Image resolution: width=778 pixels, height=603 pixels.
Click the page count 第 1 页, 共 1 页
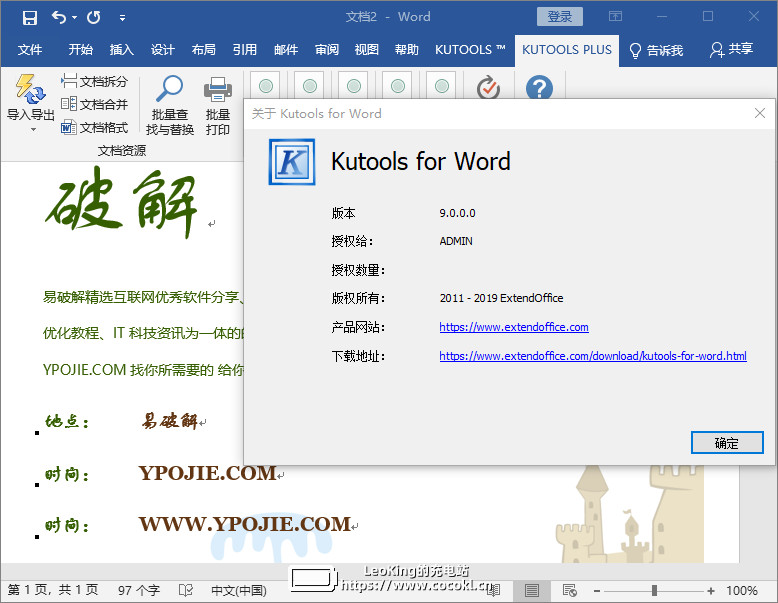[x=53, y=590]
